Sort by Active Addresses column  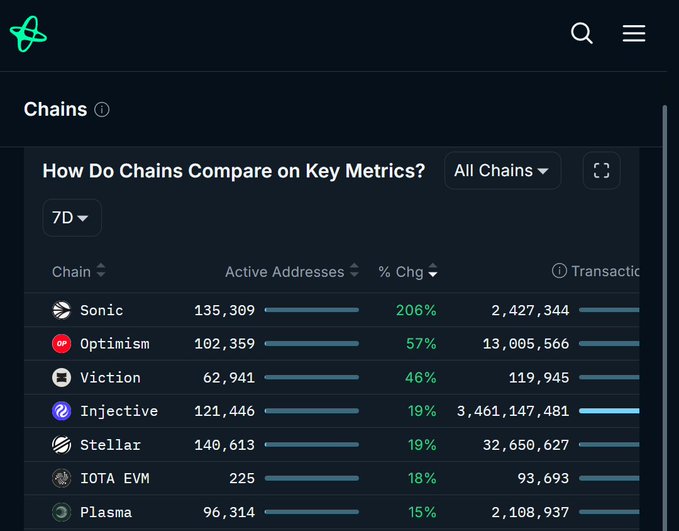pyautogui.click(x=292, y=272)
